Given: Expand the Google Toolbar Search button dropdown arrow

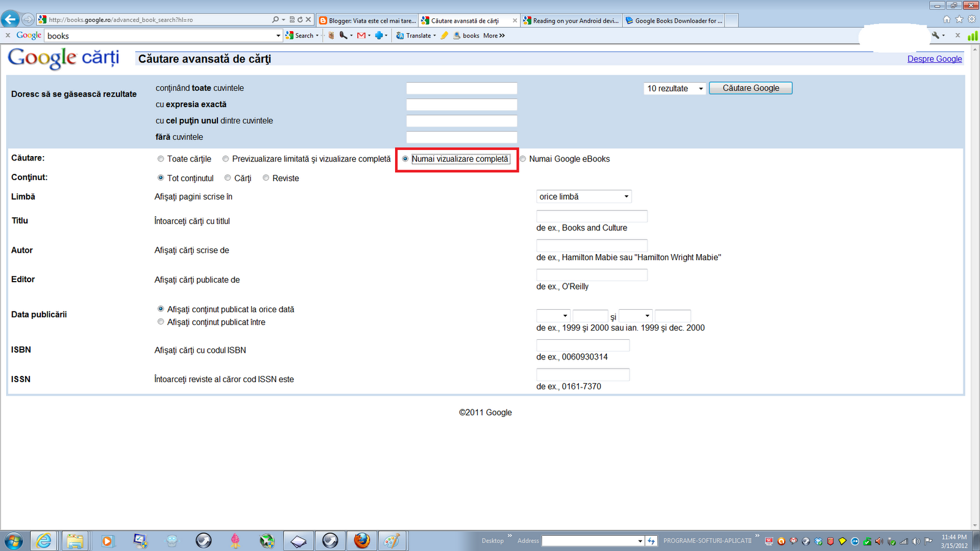Looking at the screenshot, I should (x=317, y=36).
